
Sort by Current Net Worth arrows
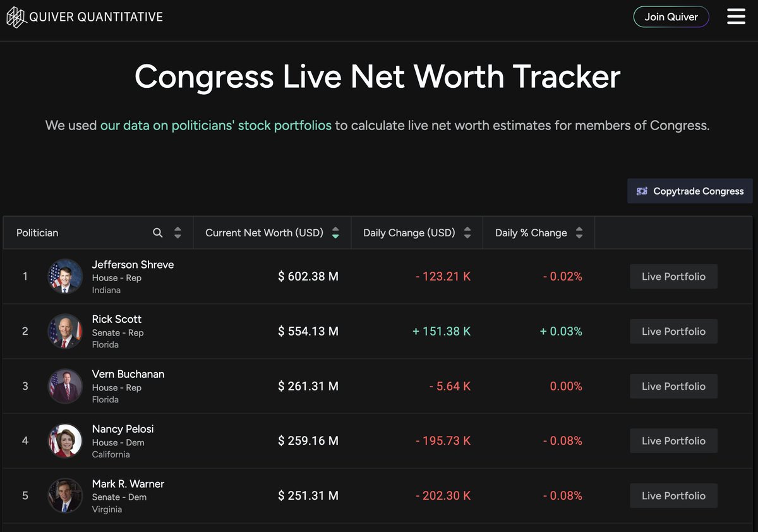[x=335, y=233]
